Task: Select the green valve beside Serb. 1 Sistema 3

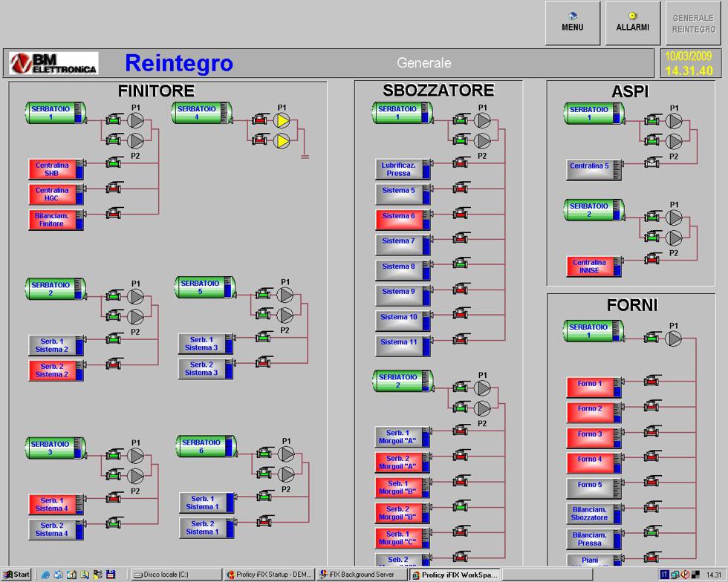Action: [263, 338]
